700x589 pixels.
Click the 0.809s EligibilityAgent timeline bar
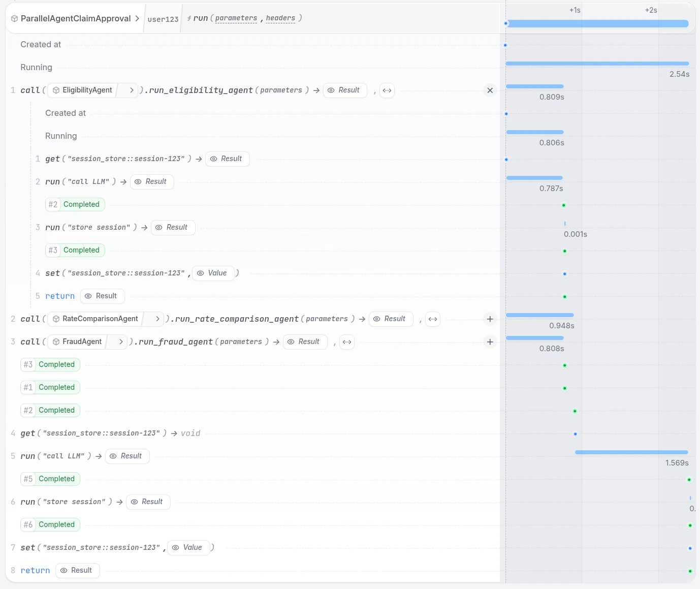pyautogui.click(x=535, y=86)
